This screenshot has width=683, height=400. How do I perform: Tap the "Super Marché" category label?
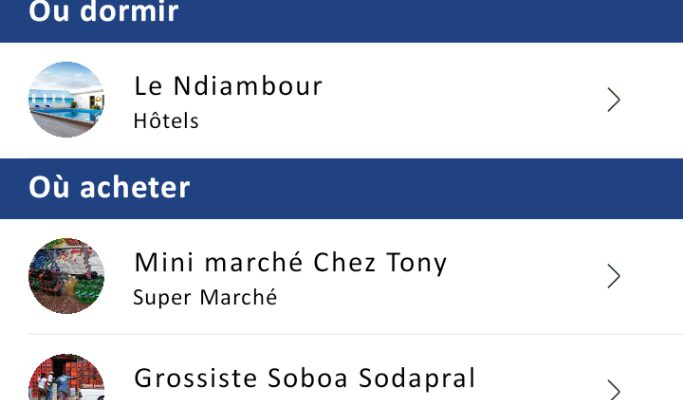click(x=204, y=298)
